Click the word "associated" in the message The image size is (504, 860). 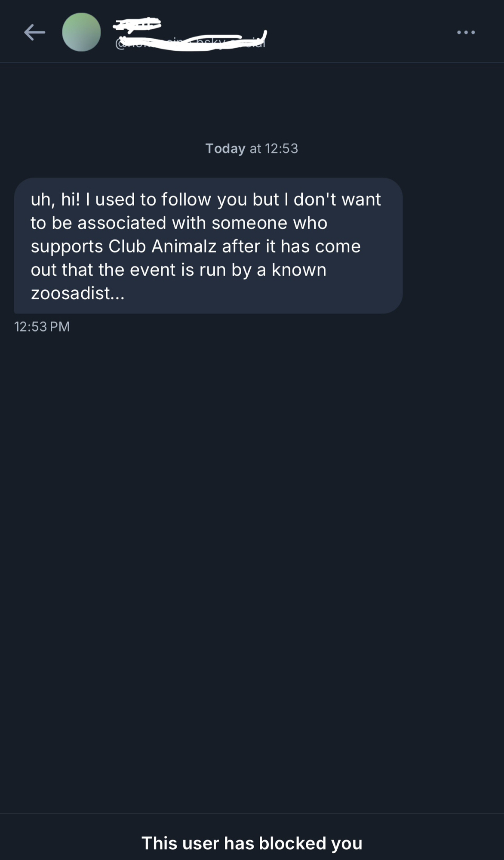(x=122, y=223)
